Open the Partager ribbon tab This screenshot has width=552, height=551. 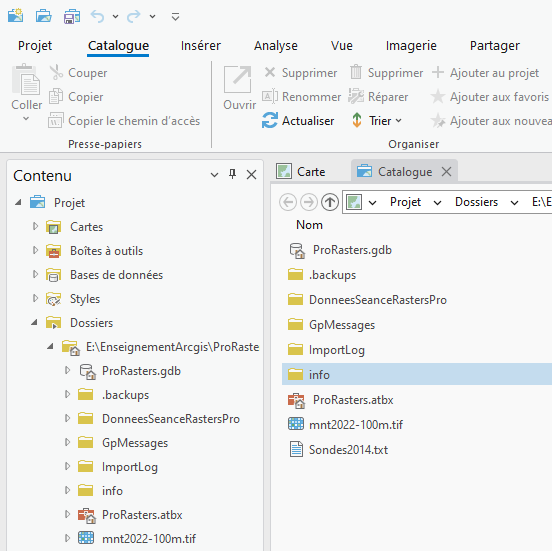(x=495, y=46)
